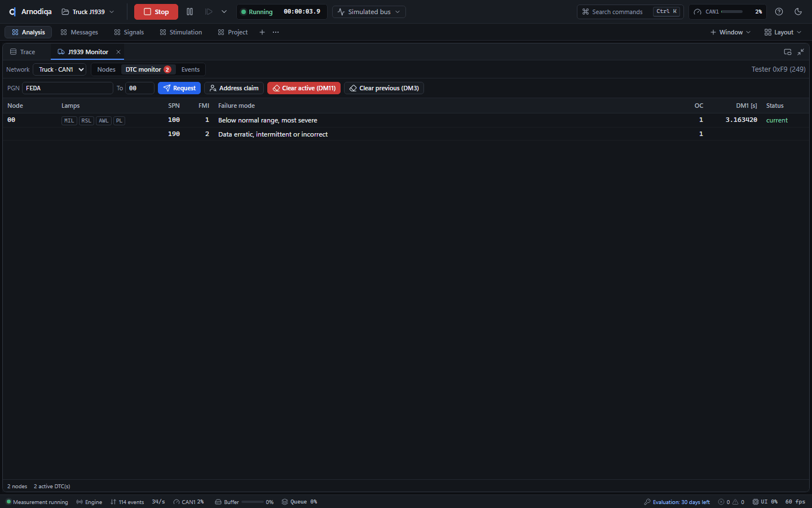Open the Truck J1939 project dropdown
This screenshot has height=508, width=812.
coord(88,12)
